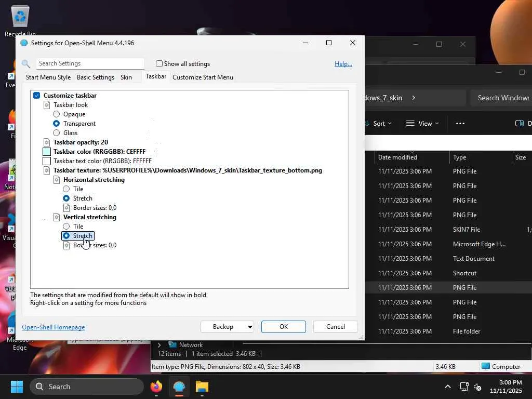
Task: Sort by the Date modified column header
Action: [397, 157]
